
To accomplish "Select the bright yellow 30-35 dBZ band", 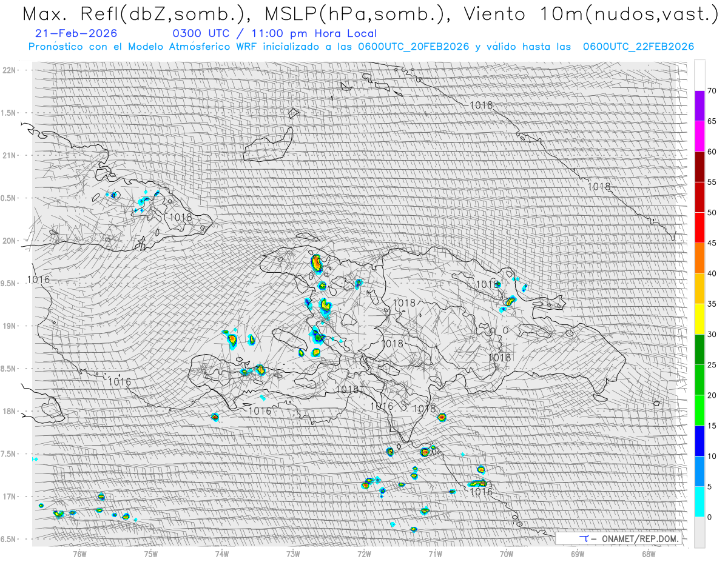I will coord(699,319).
